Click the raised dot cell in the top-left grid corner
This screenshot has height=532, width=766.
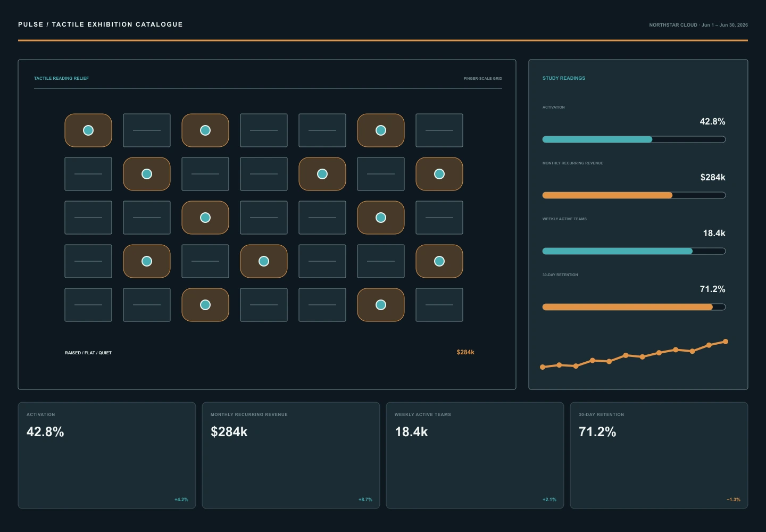(88, 130)
